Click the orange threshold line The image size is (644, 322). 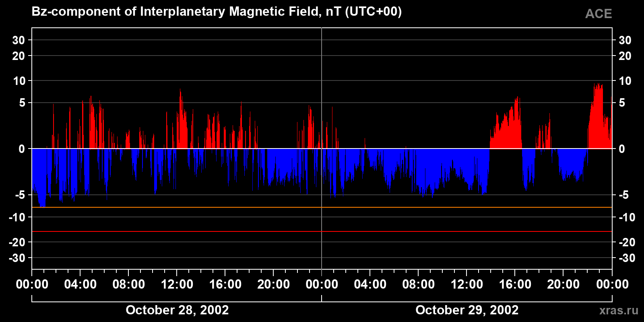[322, 207]
